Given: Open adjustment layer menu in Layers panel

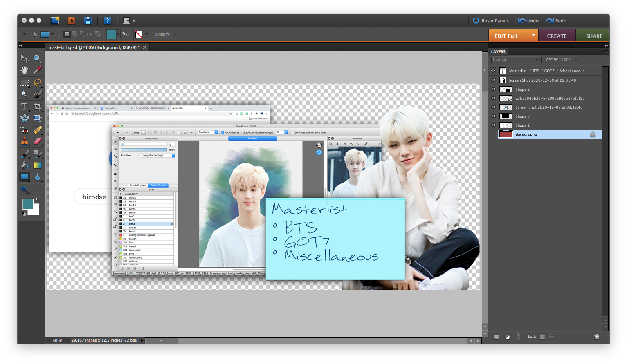Looking at the screenshot, I should pyautogui.click(x=508, y=337).
